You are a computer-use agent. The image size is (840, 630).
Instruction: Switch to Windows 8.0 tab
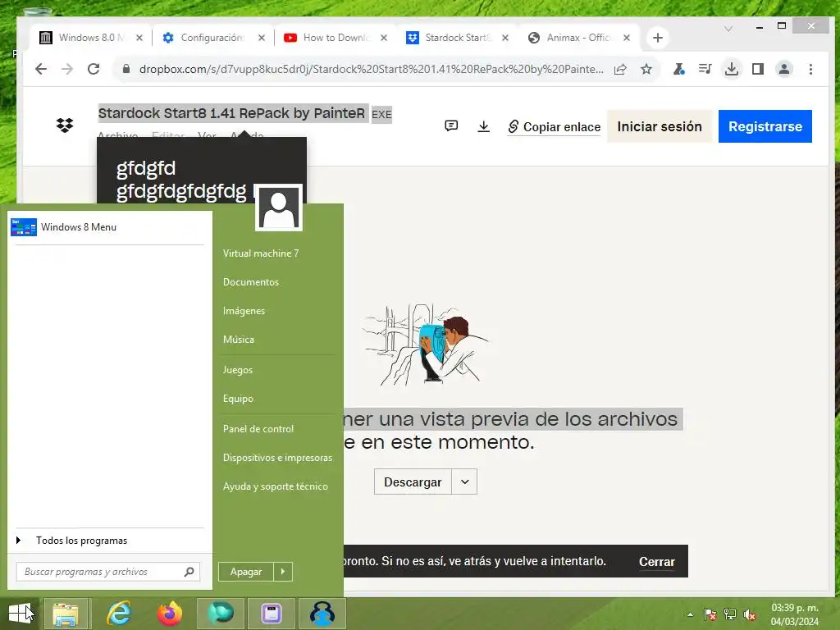(91, 38)
